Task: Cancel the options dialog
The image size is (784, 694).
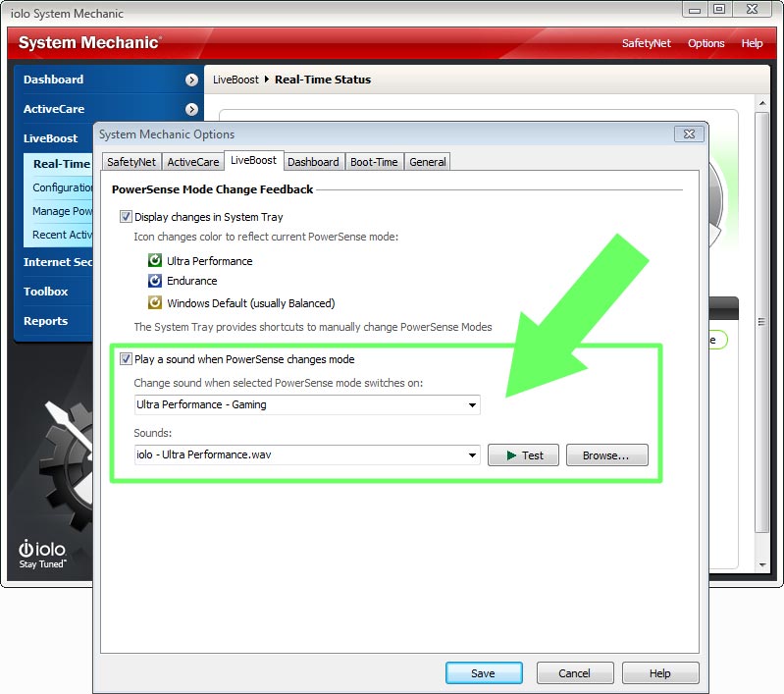Action: pos(575,673)
